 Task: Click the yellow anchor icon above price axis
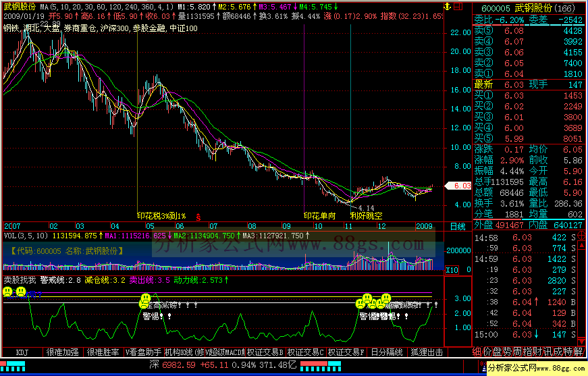click(448, 6)
